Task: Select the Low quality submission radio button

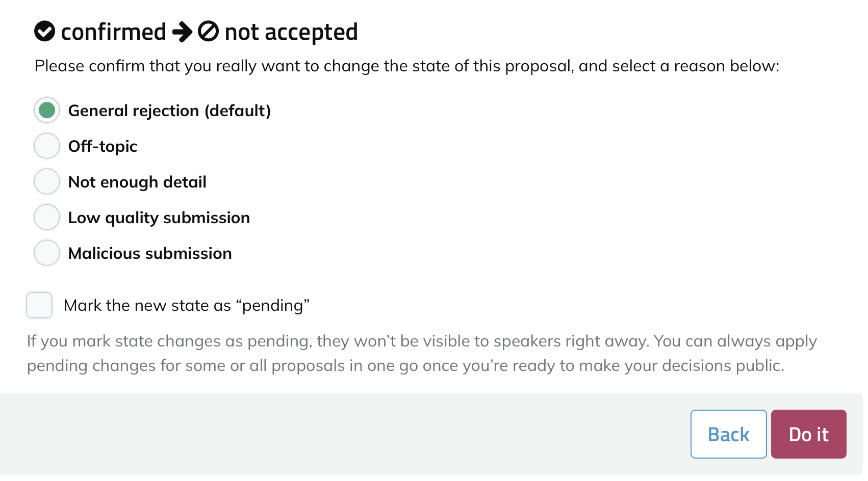Action: (x=47, y=217)
